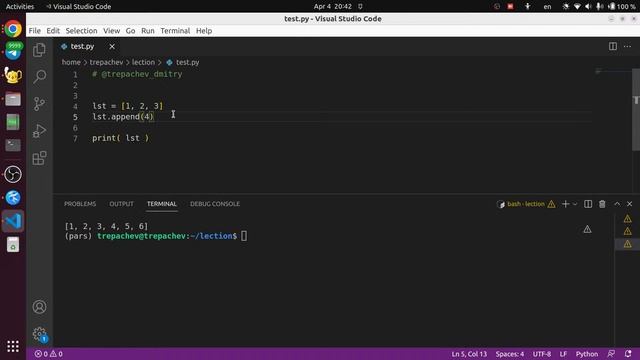
Task: Open Telegram from the dock
Action: [x=13, y=51]
